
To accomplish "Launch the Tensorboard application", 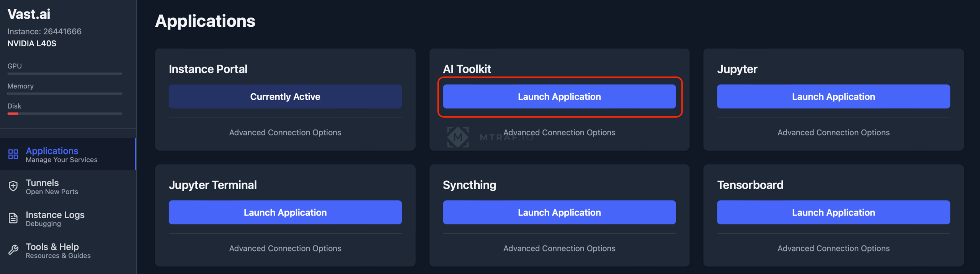I will 833,212.
